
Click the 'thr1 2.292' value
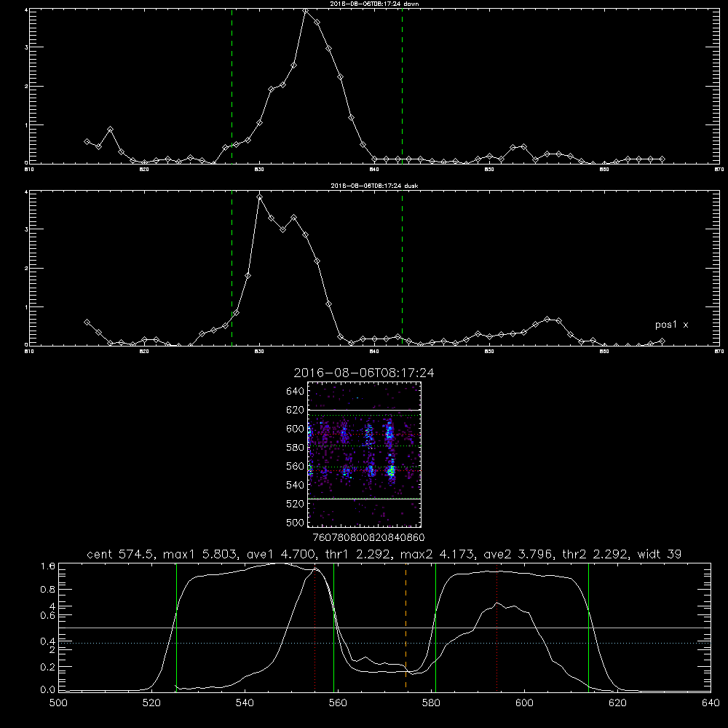[x=358, y=554]
